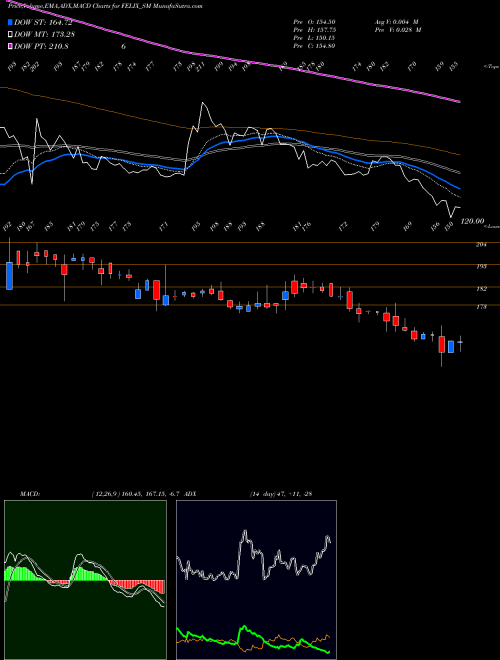The height and width of the screenshot is (660, 500).
Task: Click the 'Avg V: 0.004 M' volume text
Action: click(396, 22)
